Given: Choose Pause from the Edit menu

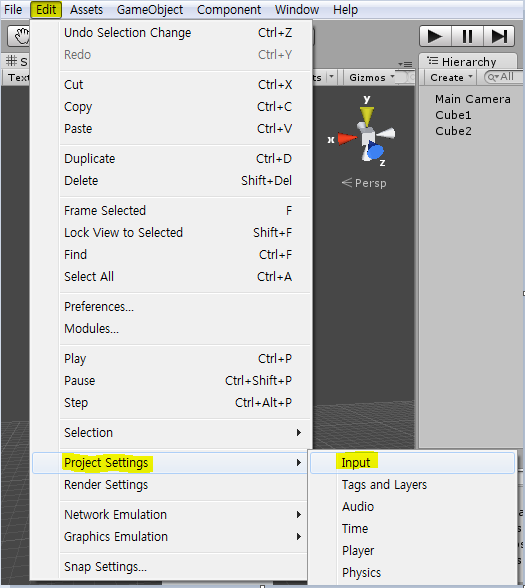Looking at the screenshot, I should click(172, 381).
